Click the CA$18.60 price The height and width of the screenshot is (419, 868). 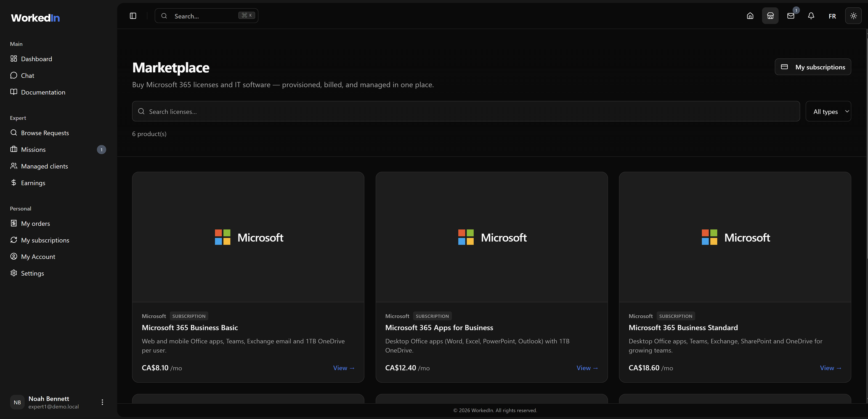[644, 368]
